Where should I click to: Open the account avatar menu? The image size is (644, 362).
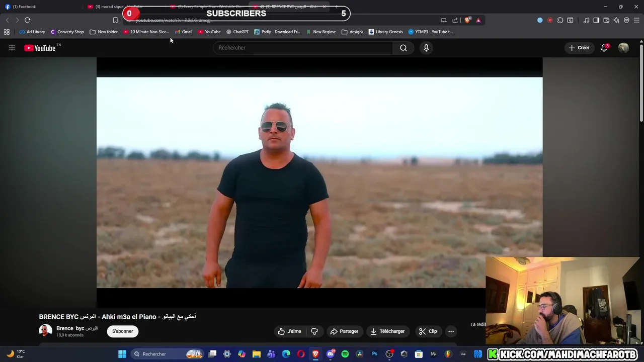(x=623, y=48)
